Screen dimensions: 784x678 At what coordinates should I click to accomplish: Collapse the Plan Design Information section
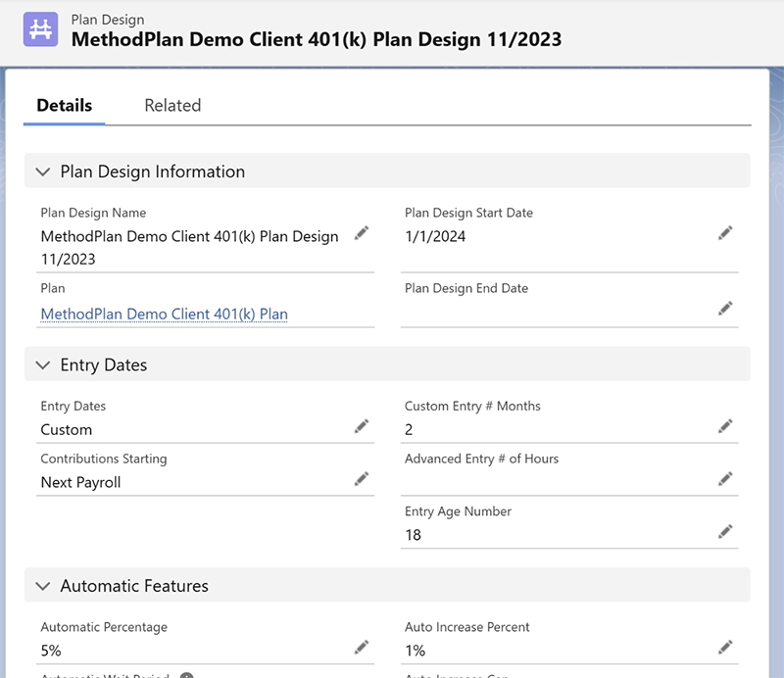(42, 171)
